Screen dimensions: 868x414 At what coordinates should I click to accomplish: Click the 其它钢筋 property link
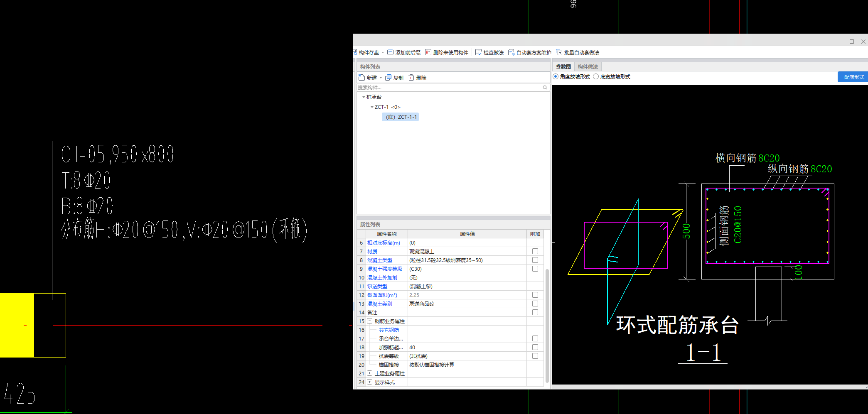coord(389,330)
